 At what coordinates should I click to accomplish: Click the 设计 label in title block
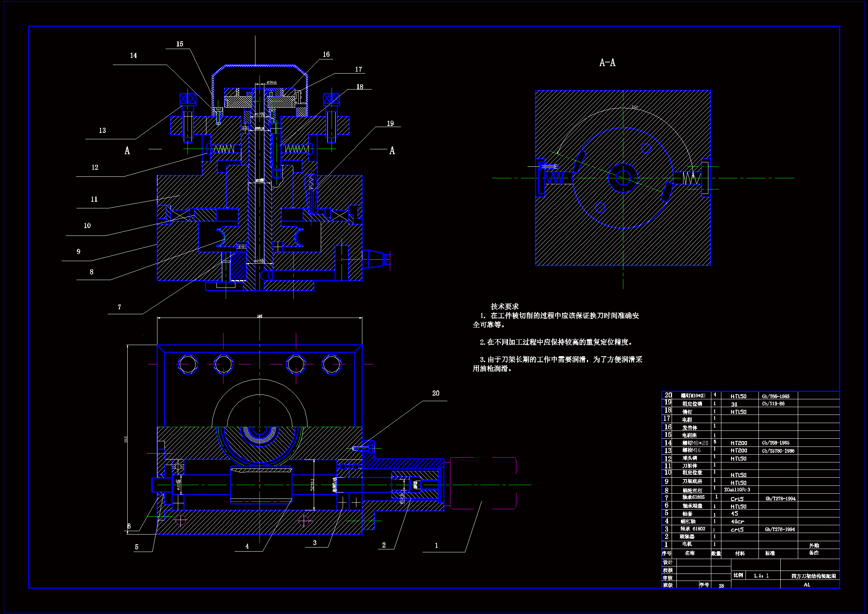click(x=668, y=562)
